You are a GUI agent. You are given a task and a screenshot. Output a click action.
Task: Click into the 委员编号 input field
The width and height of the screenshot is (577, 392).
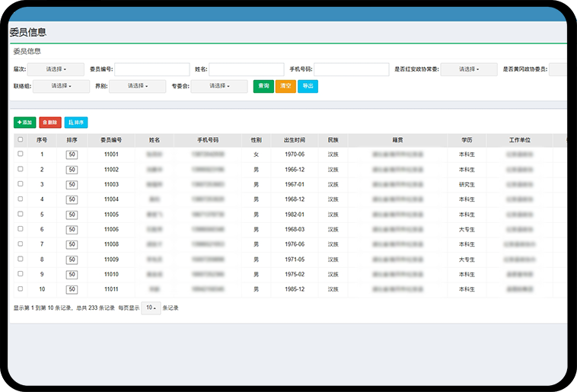tap(151, 69)
